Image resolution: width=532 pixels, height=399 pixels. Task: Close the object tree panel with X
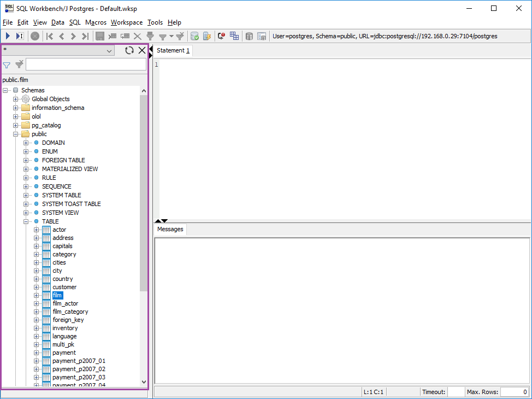click(x=142, y=50)
